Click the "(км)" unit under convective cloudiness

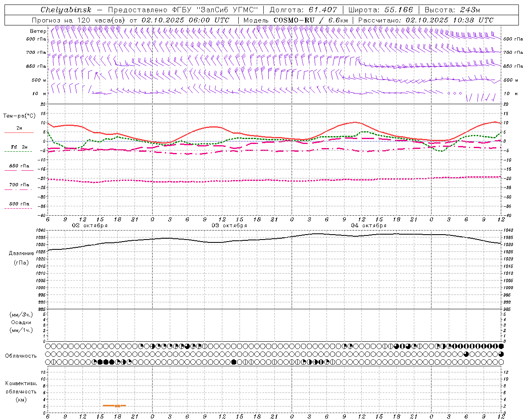pyautogui.click(x=21, y=399)
